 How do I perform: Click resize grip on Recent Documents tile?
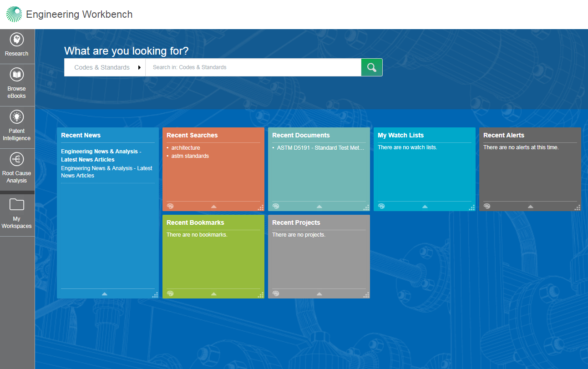tap(366, 207)
